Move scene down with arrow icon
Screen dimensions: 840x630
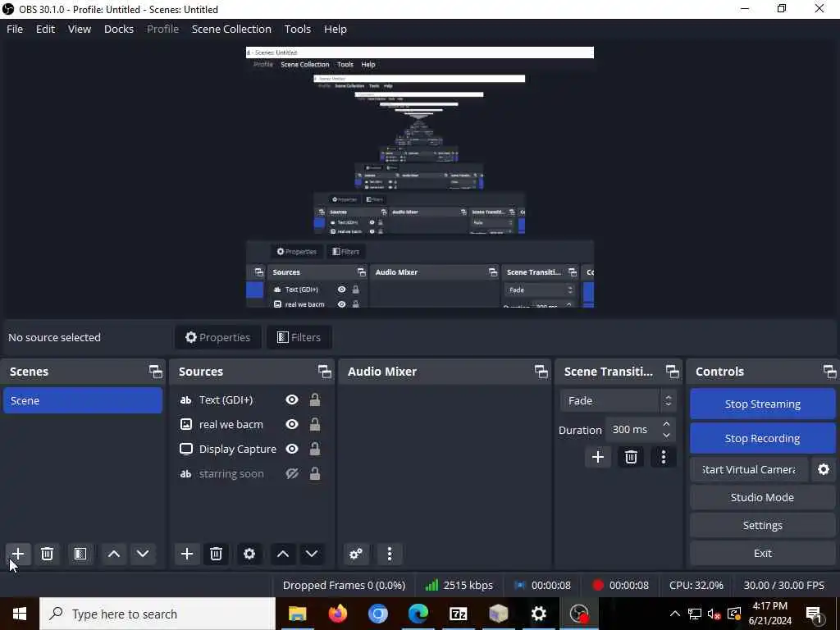(143, 554)
